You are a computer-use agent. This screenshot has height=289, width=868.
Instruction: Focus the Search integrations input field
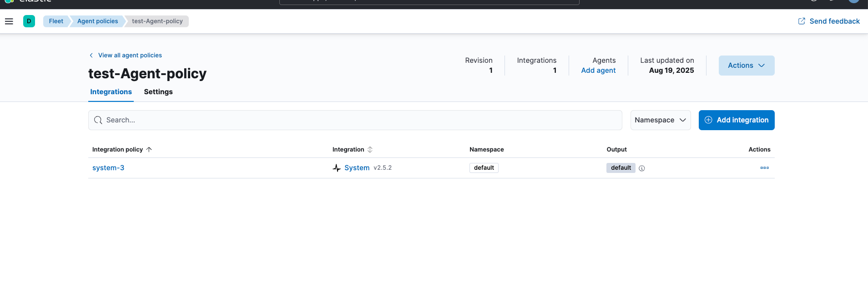(355, 120)
